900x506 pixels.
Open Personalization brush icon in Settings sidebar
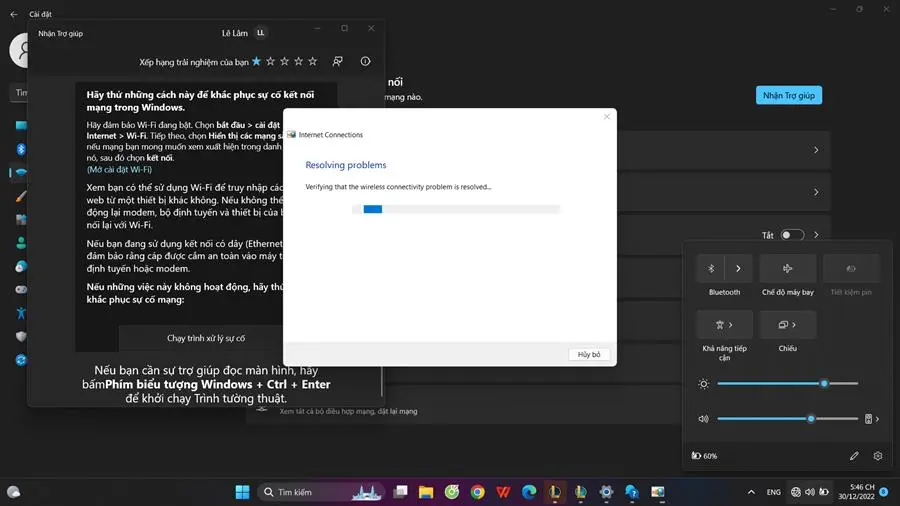click(x=21, y=196)
